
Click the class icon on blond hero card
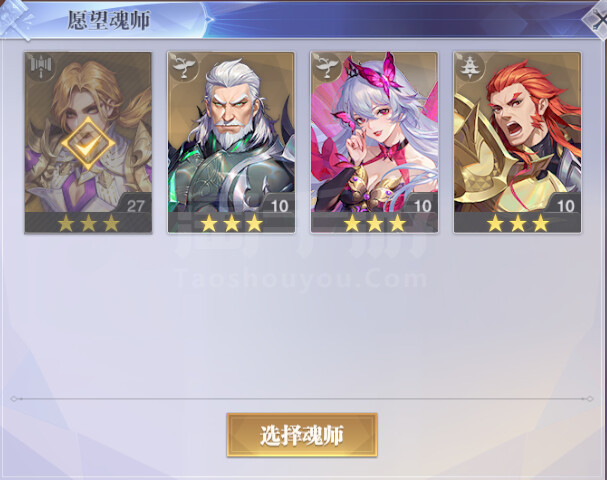pyautogui.click(x=40, y=67)
